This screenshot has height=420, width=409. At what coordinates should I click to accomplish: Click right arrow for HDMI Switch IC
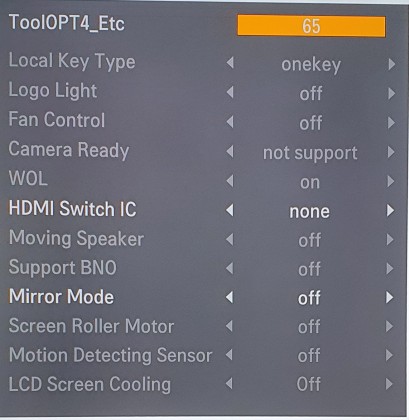click(391, 211)
